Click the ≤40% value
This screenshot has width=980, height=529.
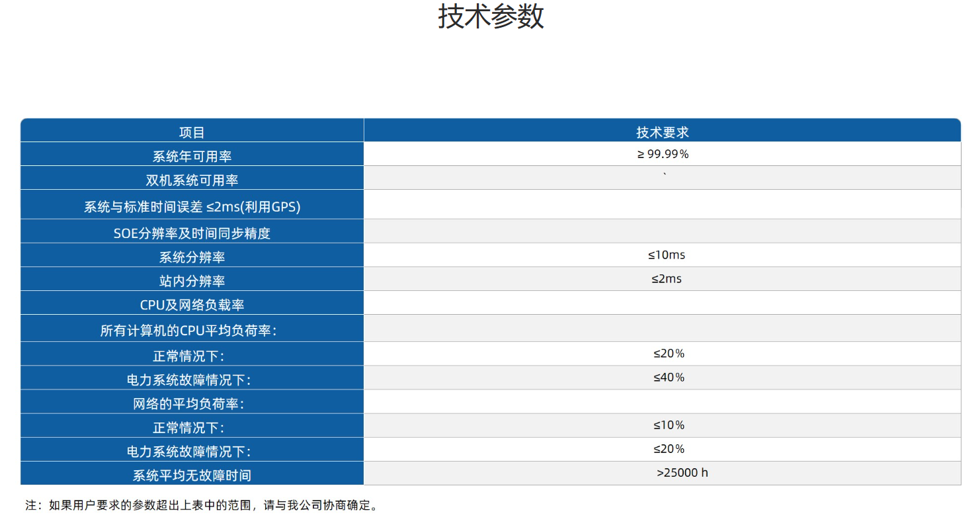click(669, 377)
